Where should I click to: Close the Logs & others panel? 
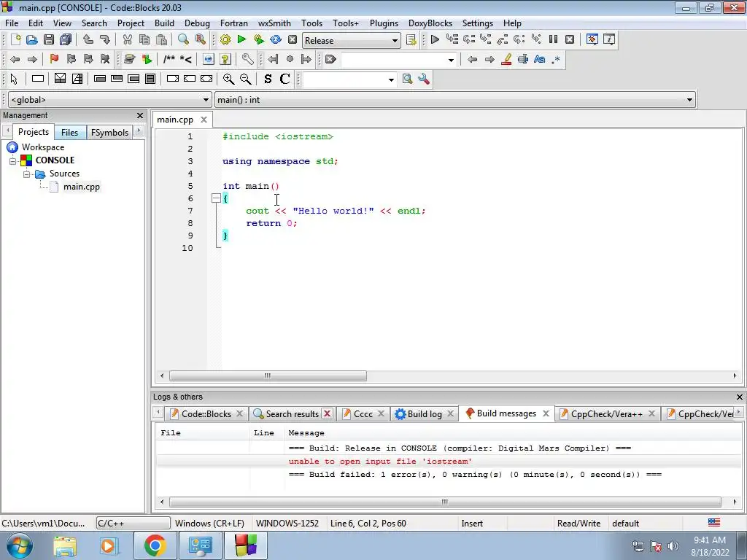tap(740, 397)
